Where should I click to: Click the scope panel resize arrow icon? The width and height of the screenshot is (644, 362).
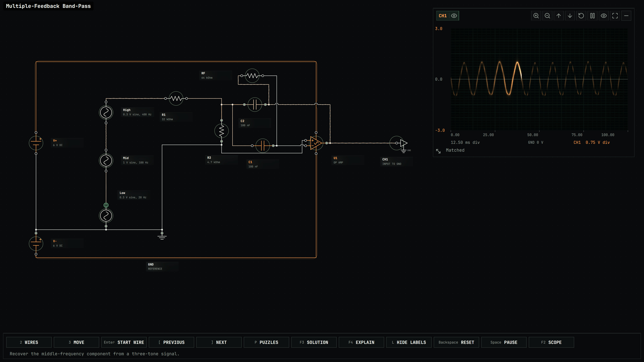[438, 151]
